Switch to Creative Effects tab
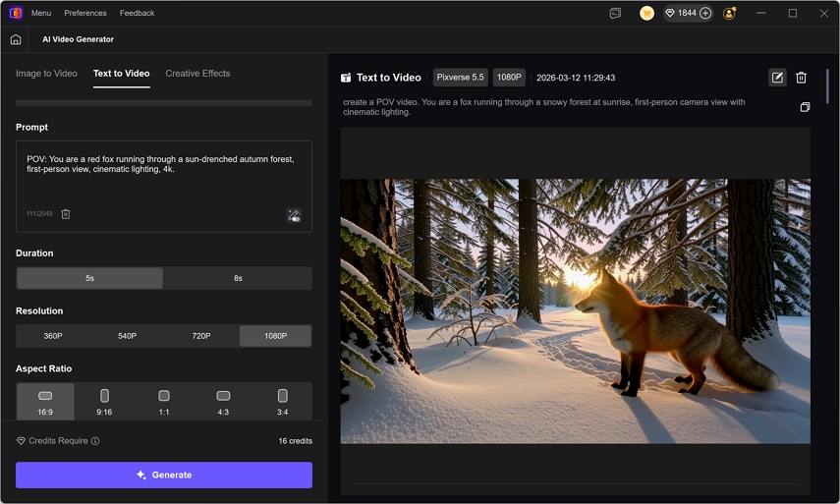The width and height of the screenshot is (840, 504). (x=197, y=74)
